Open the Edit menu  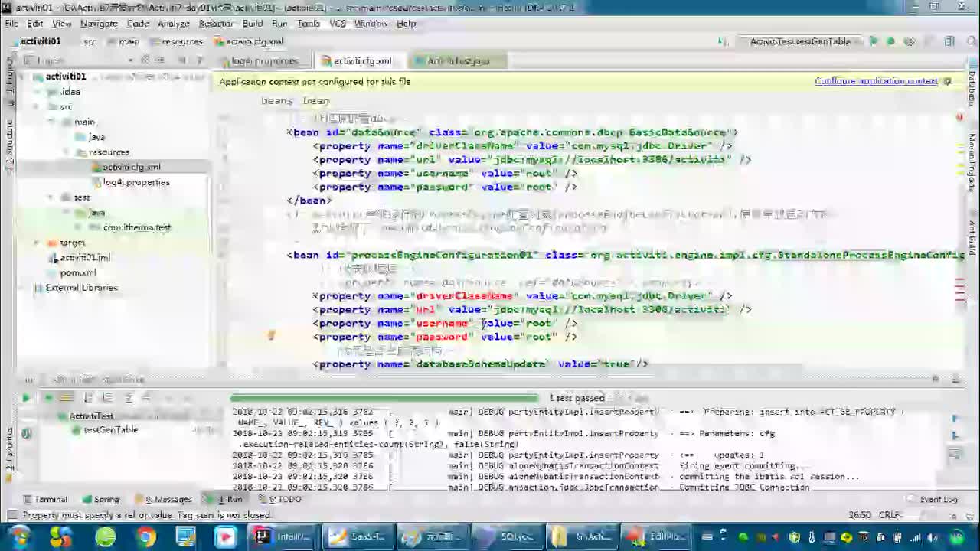(x=35, y=24)
